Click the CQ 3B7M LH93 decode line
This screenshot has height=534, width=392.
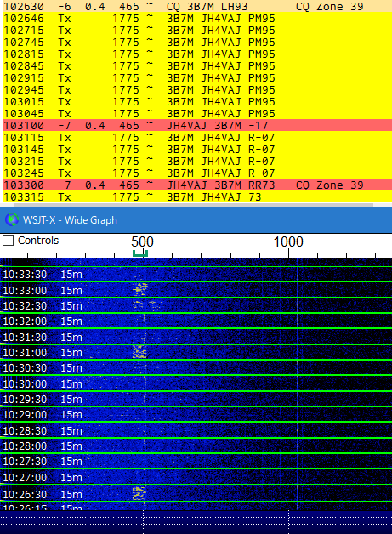[197, 6]
